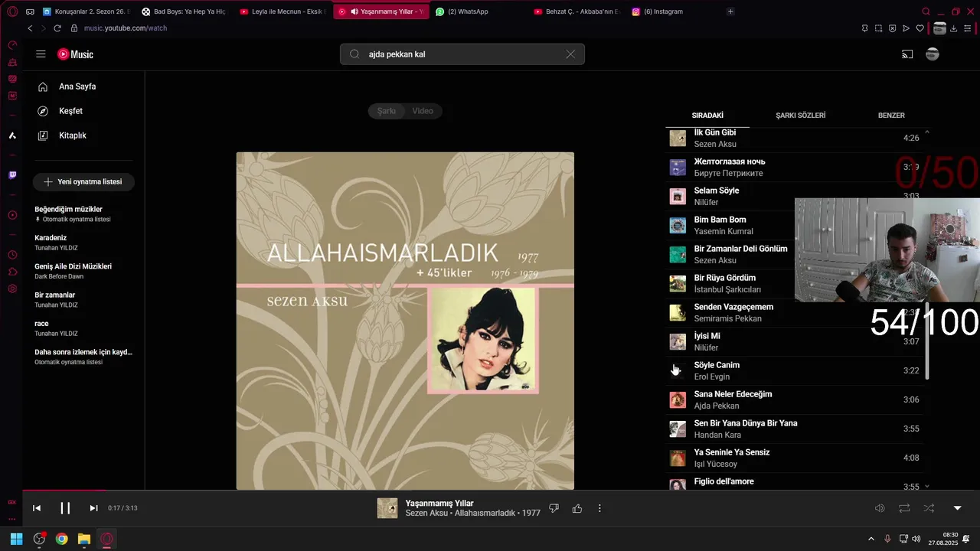
Task: Click thumbnail of 'Ya Seninle Ya Sensiz'
Action: pos(678,458)
